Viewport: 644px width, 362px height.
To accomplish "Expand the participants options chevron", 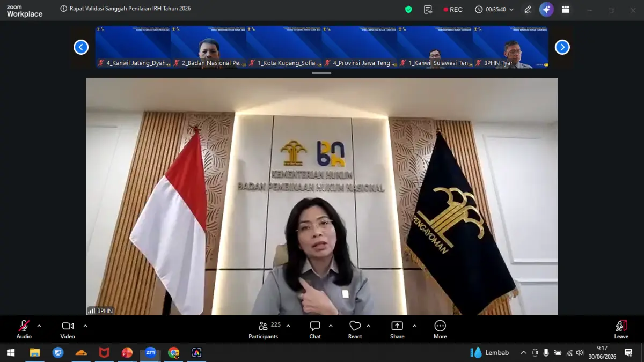I will 288,326.
